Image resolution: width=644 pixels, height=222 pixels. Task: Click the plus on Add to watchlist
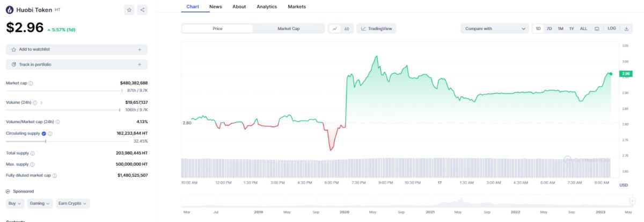tap(140, 49)
